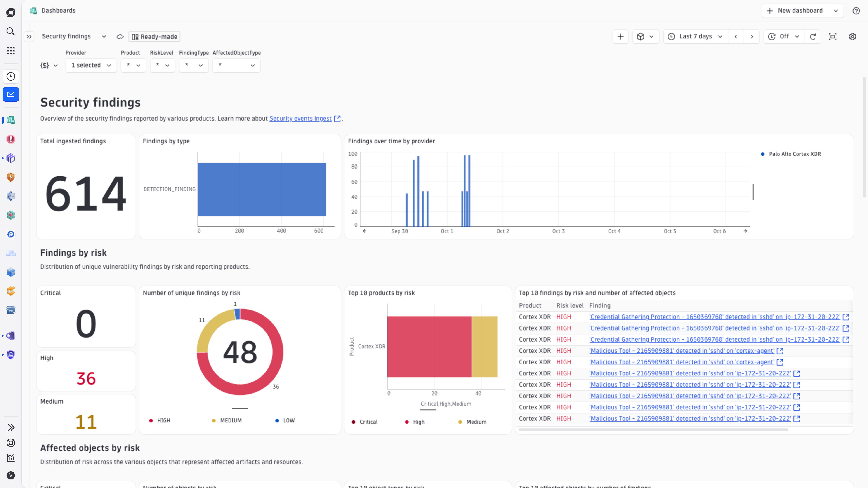The width and height of the screenshot is (868, 488).
Task: Expand the Security findings dashboard name dropdown
Action: pyautogui.click(x=104, y=36)
